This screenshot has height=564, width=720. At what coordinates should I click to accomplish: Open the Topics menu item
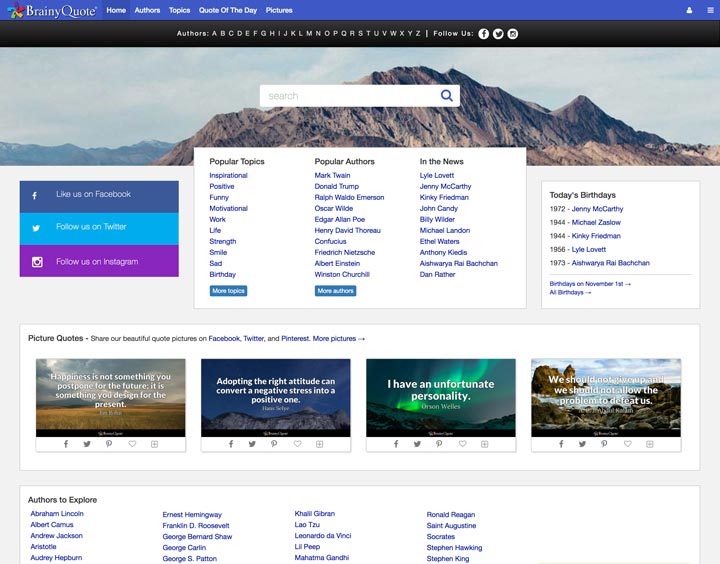(180, 10)
